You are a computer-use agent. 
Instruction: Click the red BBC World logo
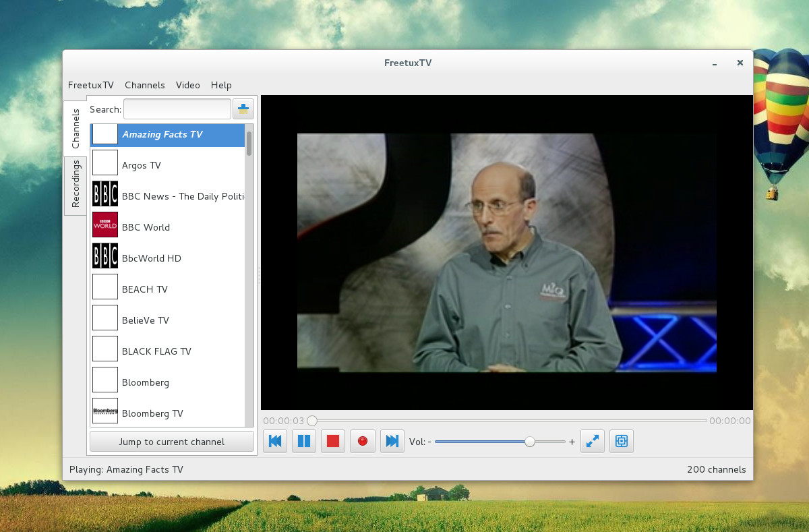coord(105,225)
